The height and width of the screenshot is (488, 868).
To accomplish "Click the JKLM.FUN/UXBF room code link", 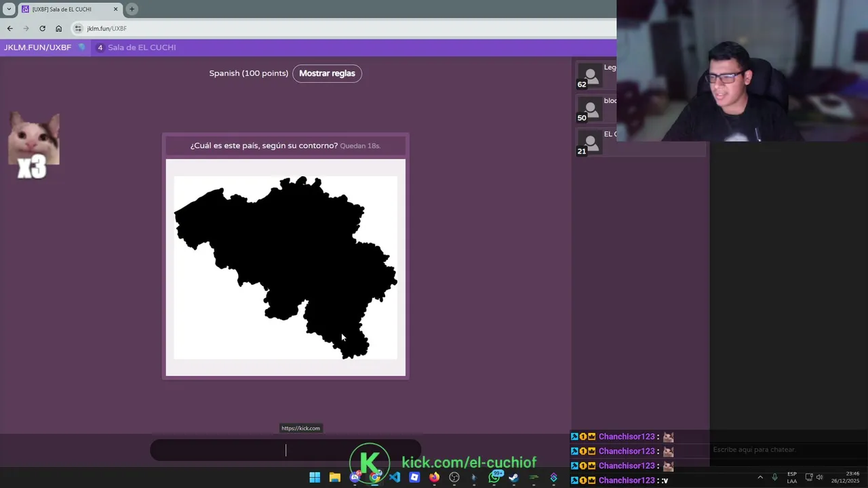I will (x=37, y=47).
